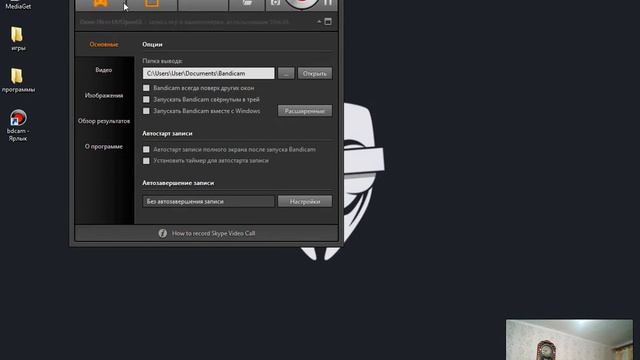The height and width of the screenshot is (360, 640).
Task: Select the bdcam - Ярлык shortcut icon
Action: [18, 126]
